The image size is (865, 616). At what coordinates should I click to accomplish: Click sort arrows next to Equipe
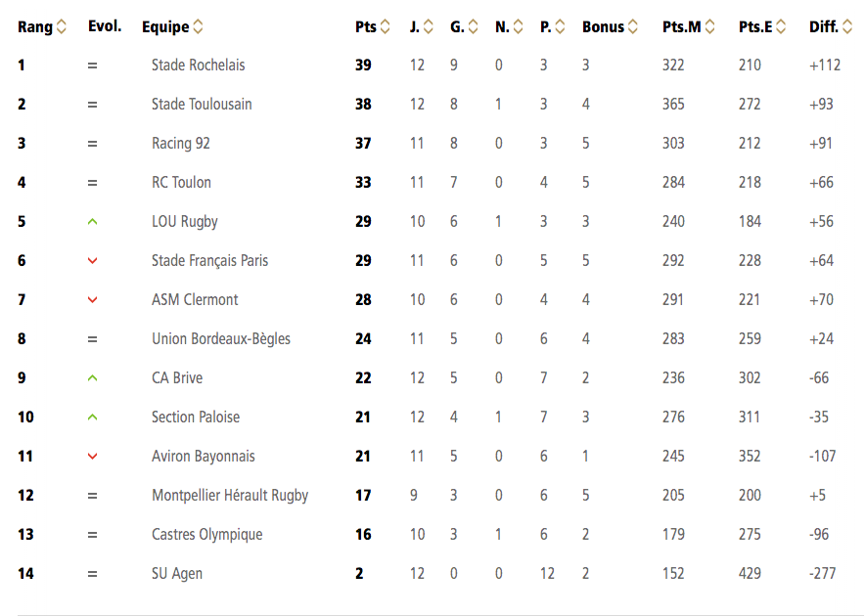pos(198,26)
